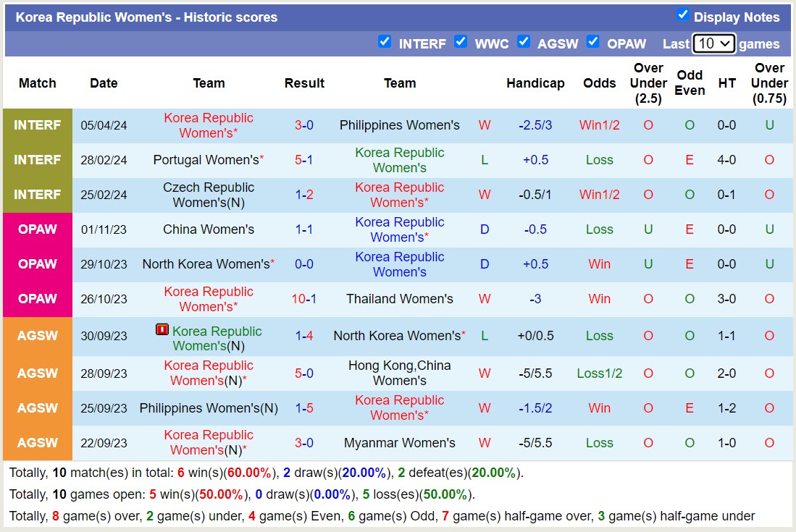Click the Hong Kong,China Women's link
The height and width of the screenshot is (532, 796).
coord(399,373)
